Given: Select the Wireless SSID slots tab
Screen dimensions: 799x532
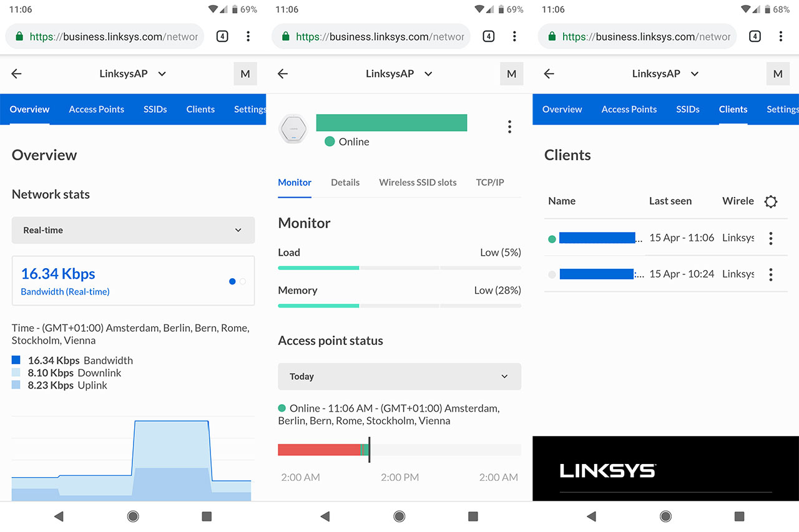Looking at the screenshot, I should [418, 183].
